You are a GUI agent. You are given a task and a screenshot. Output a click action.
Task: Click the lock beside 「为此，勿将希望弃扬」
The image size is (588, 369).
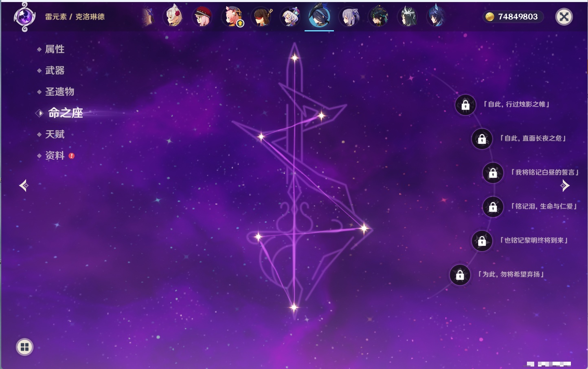click(460, 275)
